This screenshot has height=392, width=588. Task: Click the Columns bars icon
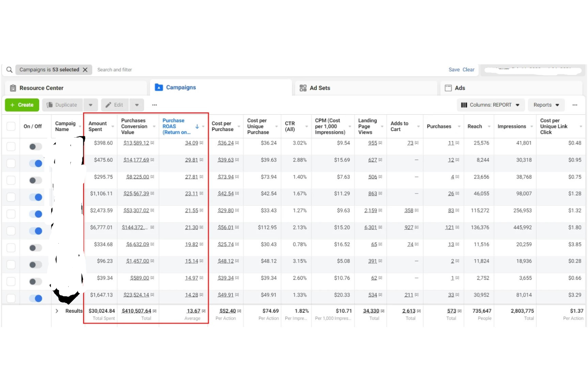[464, 105]
